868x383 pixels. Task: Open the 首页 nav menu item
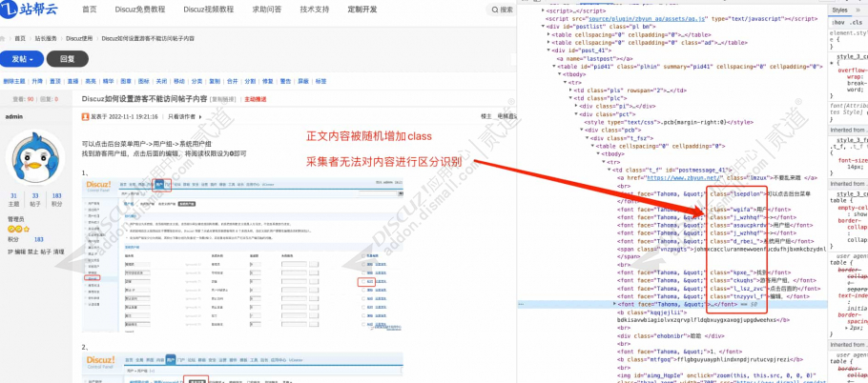click(89, 10)
